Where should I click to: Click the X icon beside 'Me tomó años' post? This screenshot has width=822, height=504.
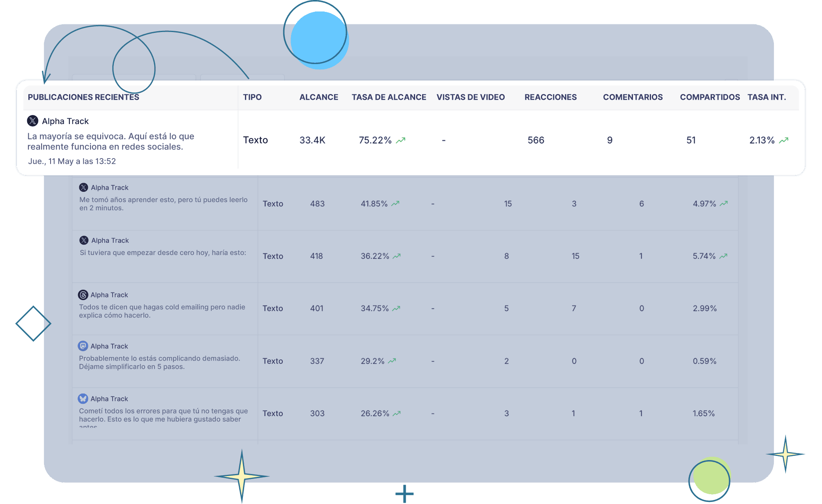pyautogui.click(x=83, y=187)
